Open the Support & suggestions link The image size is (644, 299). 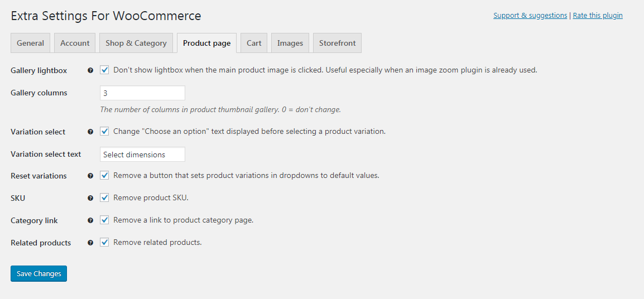[530, 16]
